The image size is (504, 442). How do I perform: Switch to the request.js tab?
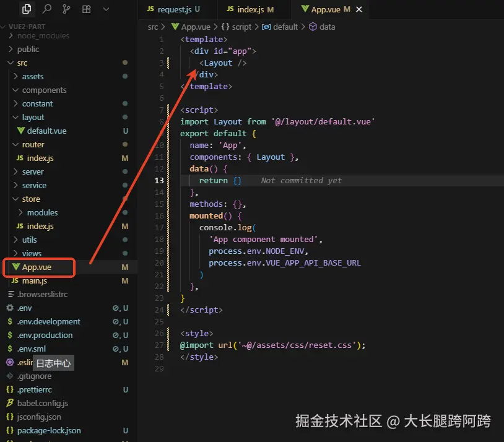[x=173, y=9]
